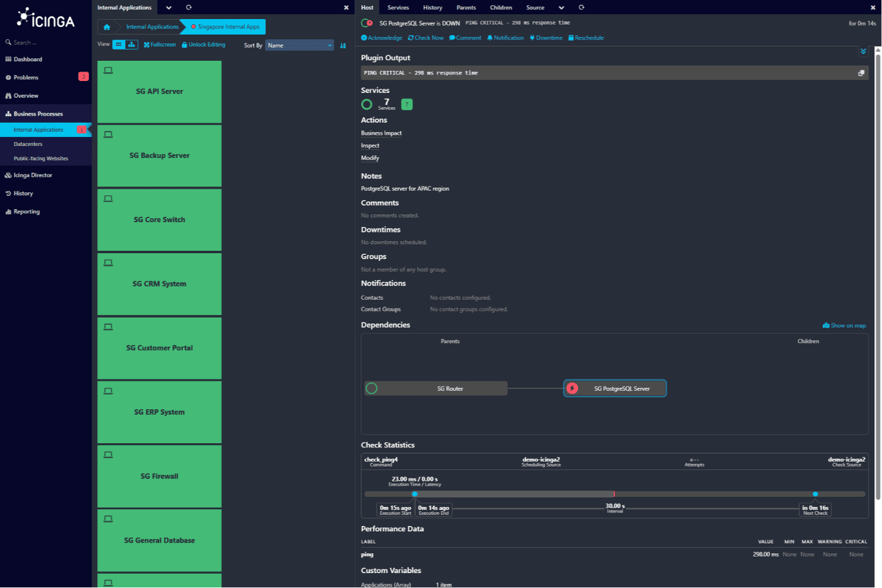Click the green services state ring
This screenshot has height=588, width=882.
(367, 105)
